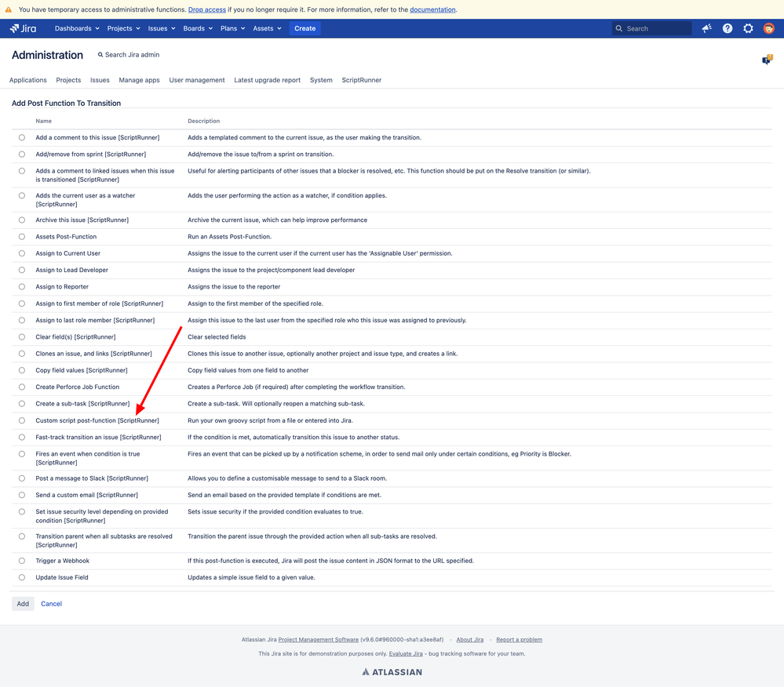This screenshot has height=687, width=784.
Task: Open the user profile avatar
Action: (768, 28)
